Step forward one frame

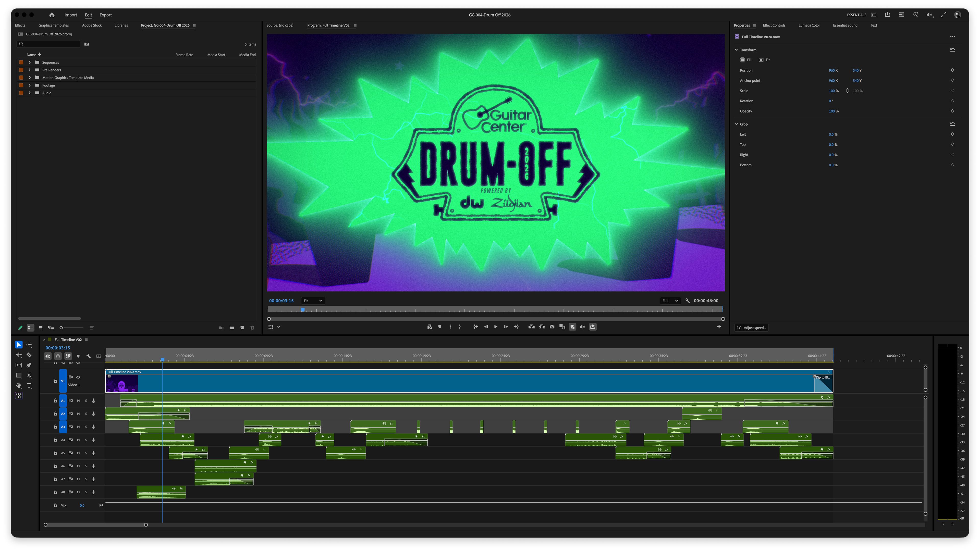[x=506, y=327]
